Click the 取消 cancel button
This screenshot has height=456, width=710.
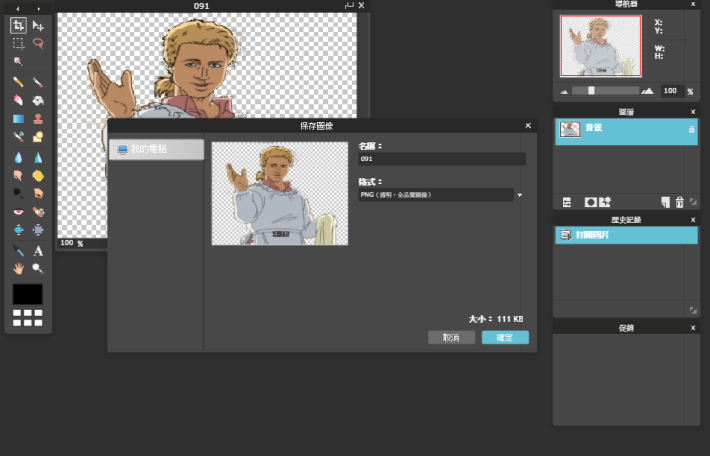[451, 337]
